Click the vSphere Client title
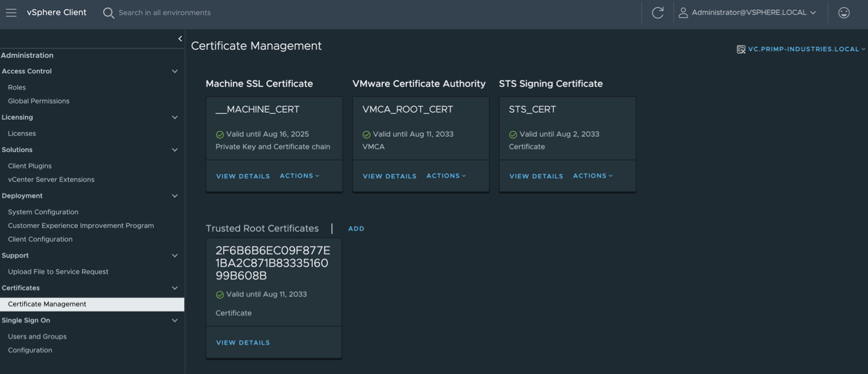This screenshot has width=868, height=374. [56, 12]
